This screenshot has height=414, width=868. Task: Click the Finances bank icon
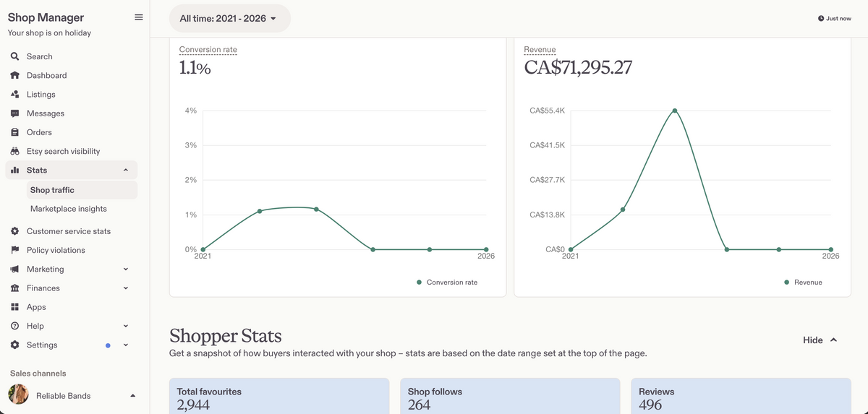tap(14, 288)
